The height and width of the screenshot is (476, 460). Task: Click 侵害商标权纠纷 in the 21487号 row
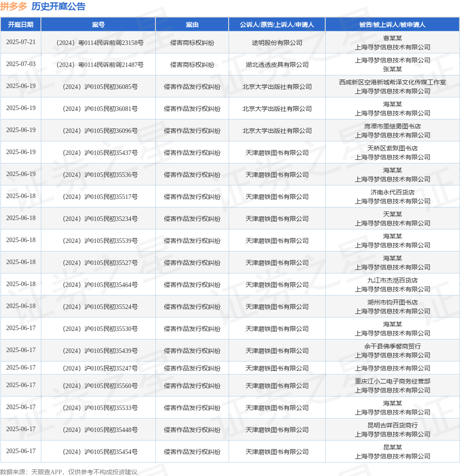coord(192,65)
